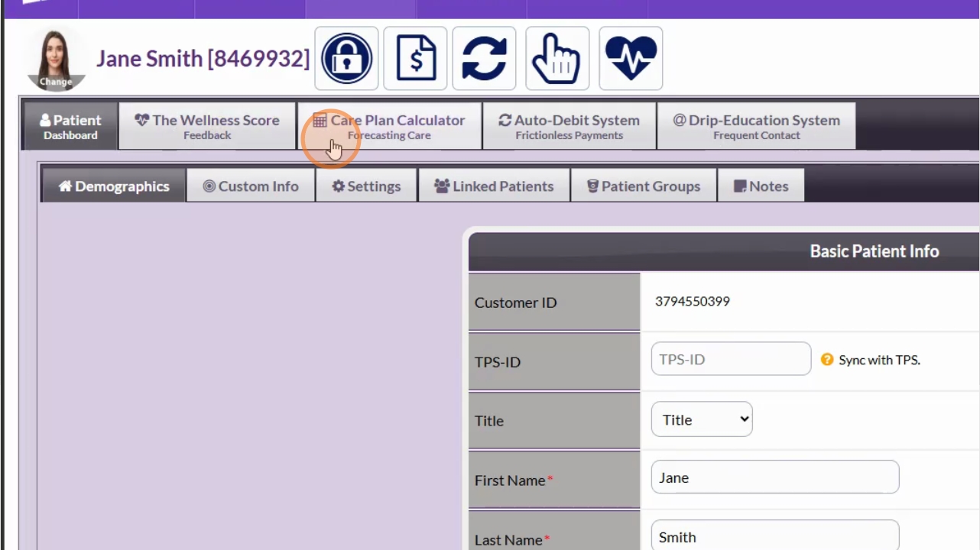Screen dimensions: 980x550
Task: Open the Care Plan Calculator tab
Action: [389, 126]
